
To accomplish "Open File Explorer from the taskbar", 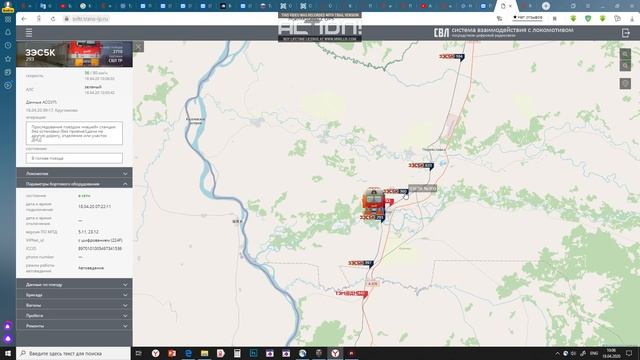I will pyautogui.click(x=204, y=353).
